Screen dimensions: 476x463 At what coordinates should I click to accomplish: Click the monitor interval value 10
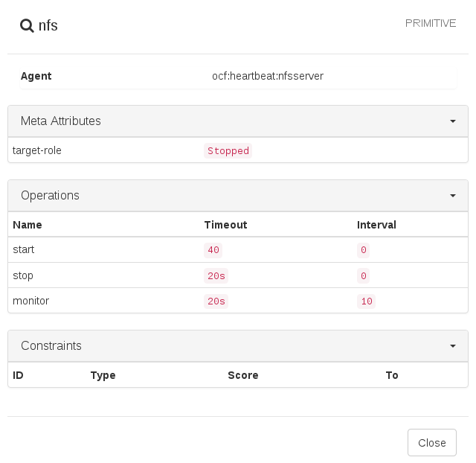pos(367,301)
